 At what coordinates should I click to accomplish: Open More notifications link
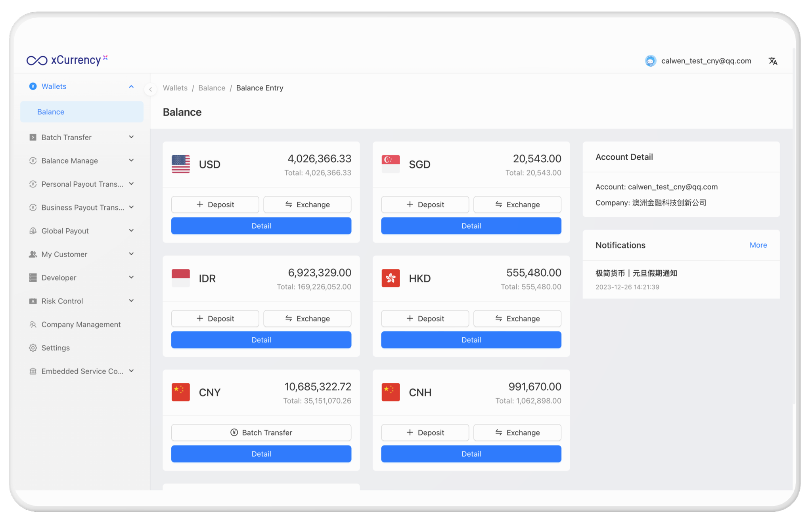[758, 245]
